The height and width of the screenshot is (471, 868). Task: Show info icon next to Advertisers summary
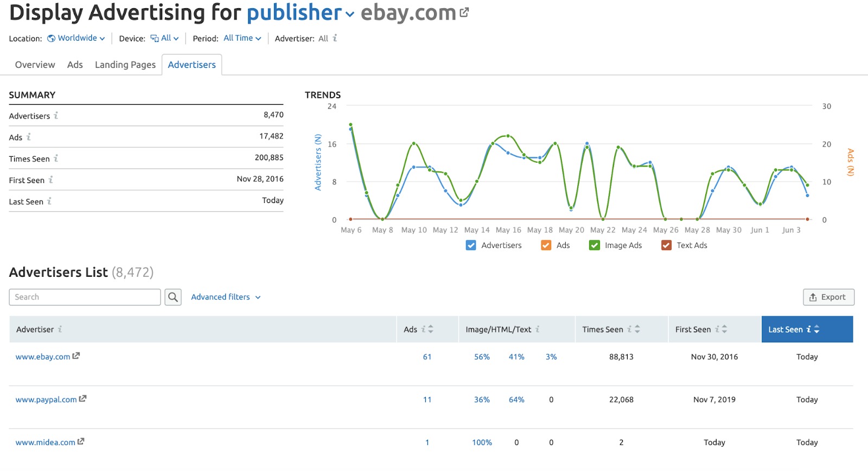point(56,116)
